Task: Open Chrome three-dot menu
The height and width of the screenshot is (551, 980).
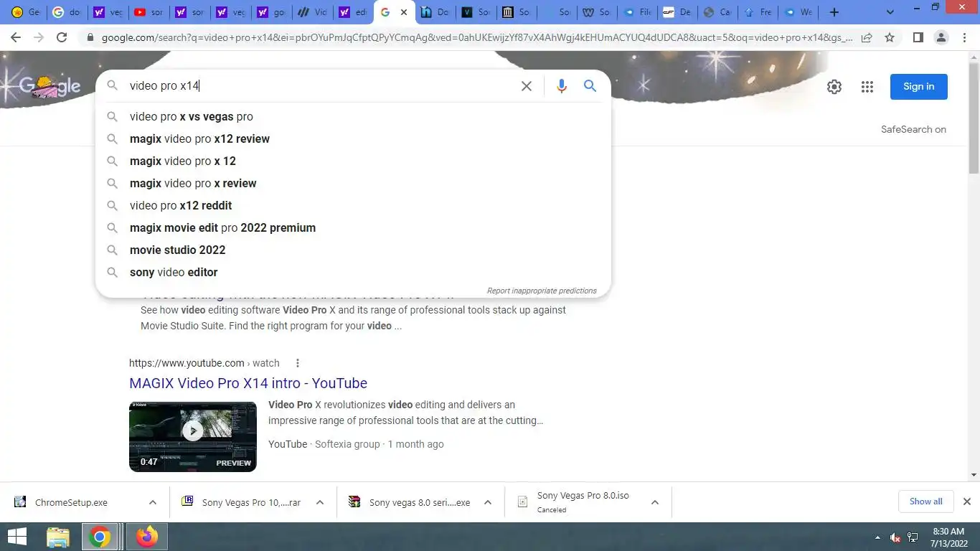Action: 963,37
